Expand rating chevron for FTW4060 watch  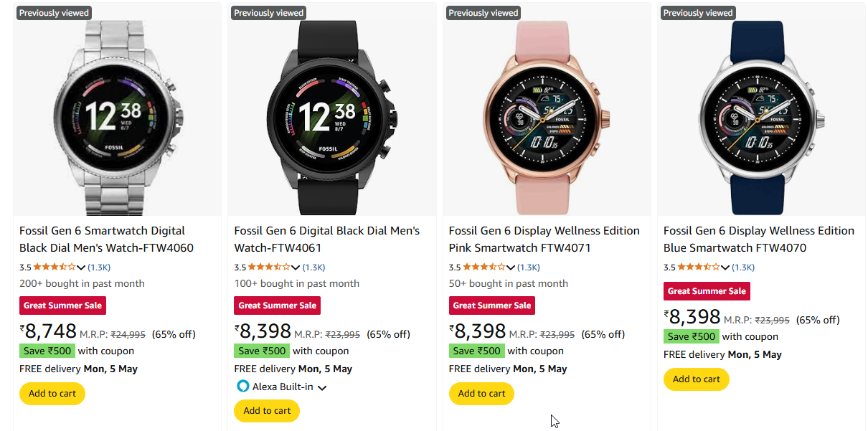(81, 268)
